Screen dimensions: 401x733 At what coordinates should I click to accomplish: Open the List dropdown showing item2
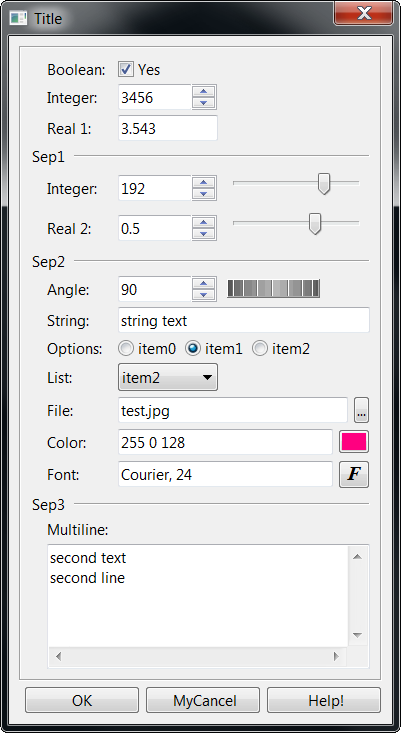168,377
